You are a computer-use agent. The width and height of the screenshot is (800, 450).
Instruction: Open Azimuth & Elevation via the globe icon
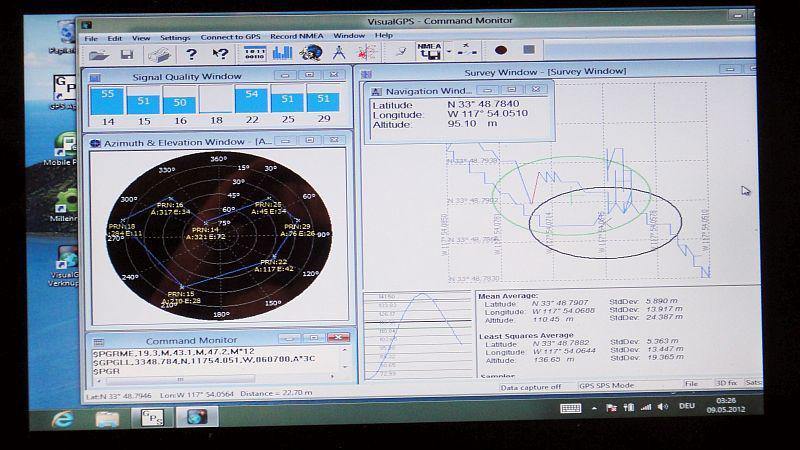[311, 52]
